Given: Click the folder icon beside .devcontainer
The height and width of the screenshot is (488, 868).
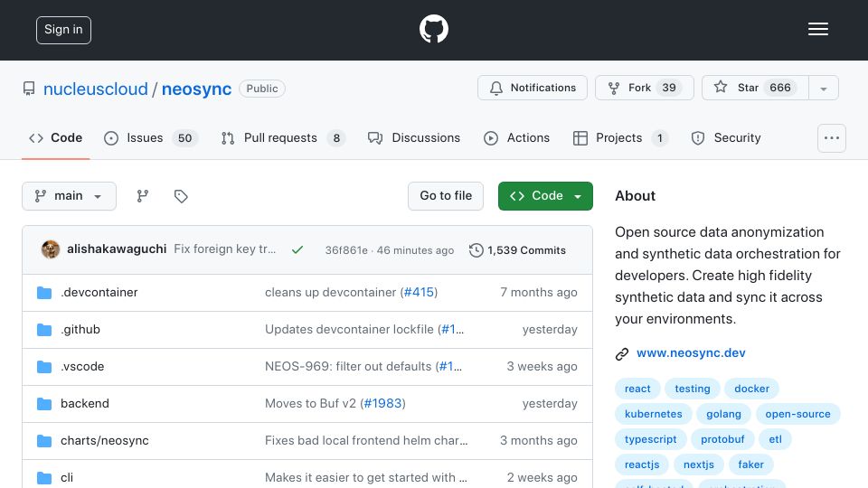Looking at the screenshot, I should [44, 293].
